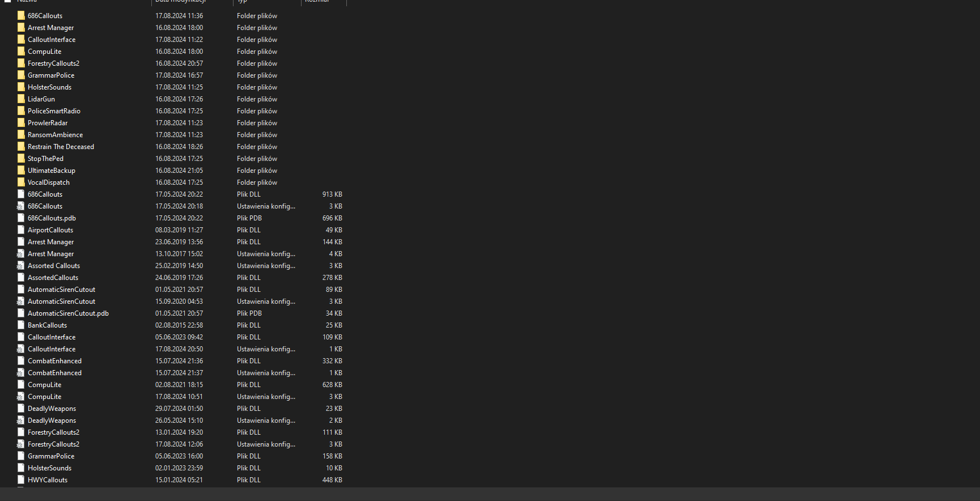Click the ForestryCallouts2 folder icon
Viewport: 980px width, 501px height.
(21, 63)
